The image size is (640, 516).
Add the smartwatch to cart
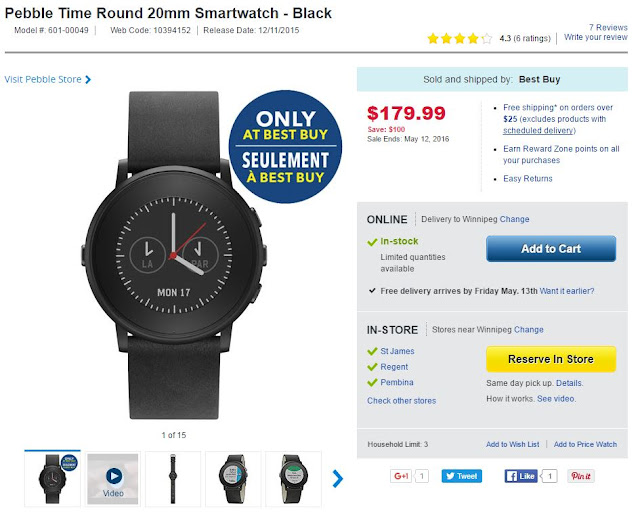[551, 249]
